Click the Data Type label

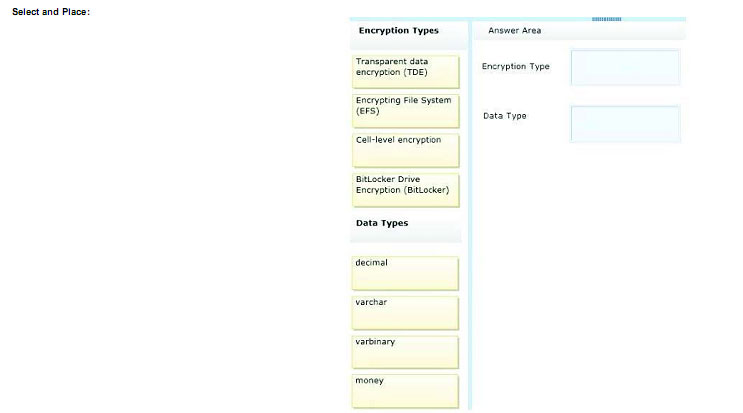505,116
